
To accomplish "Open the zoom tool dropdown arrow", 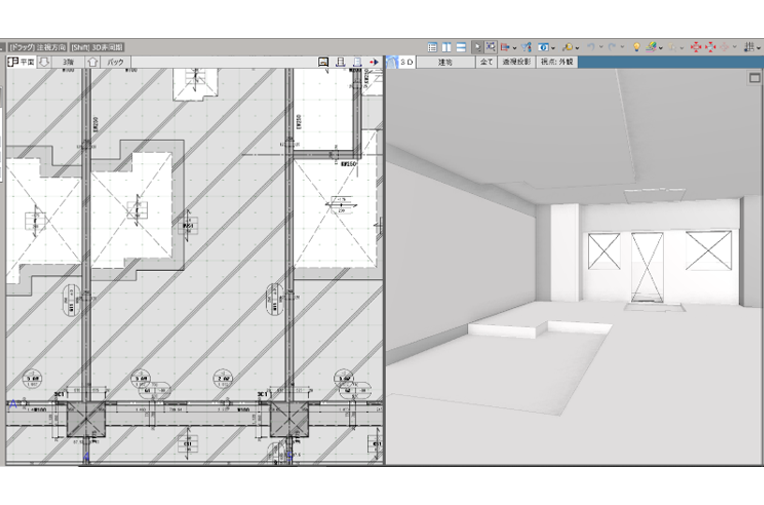I will coord(578,48).
